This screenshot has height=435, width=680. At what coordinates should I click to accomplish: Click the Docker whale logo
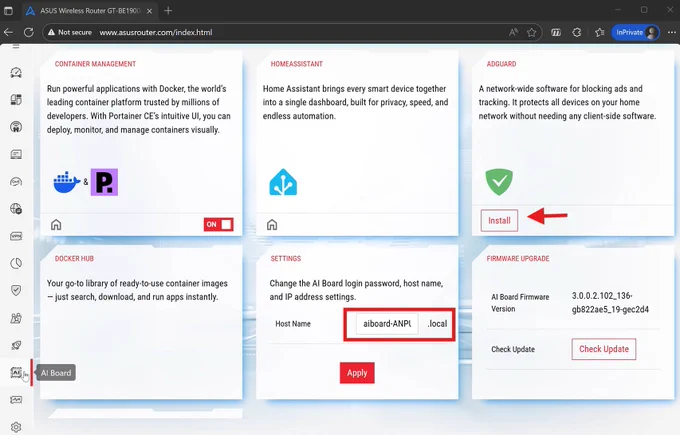coord(67,182)
